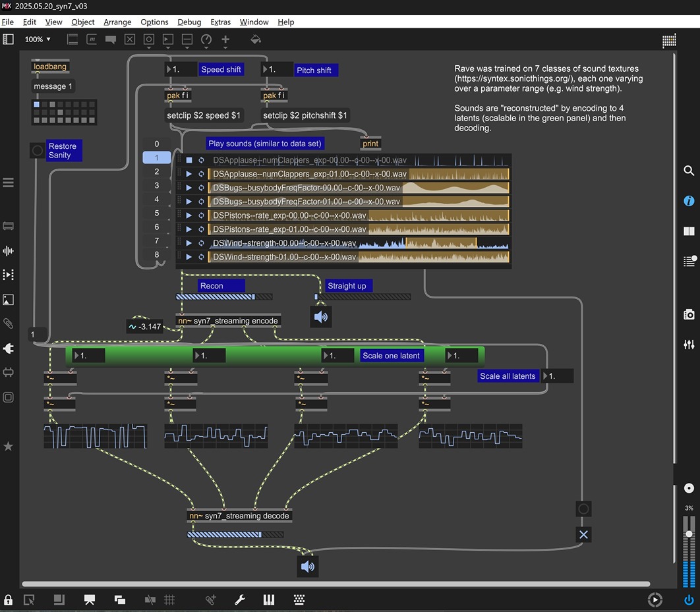Open the mixer sliders icon in right sidebar
Screen dimensions: 700x612
(x=689, y=345)
